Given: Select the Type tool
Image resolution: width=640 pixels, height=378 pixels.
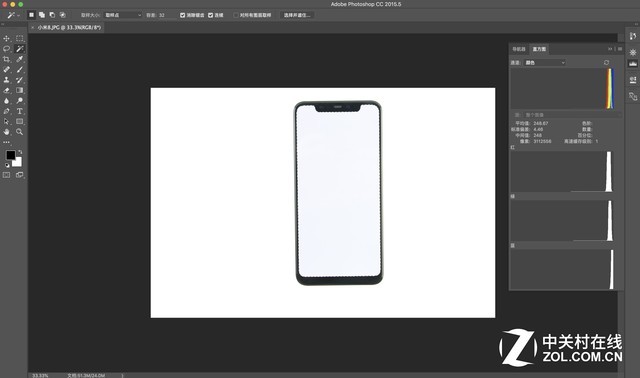Looking at the screenshot, I should pyautogui.click(x=19, y=111).
